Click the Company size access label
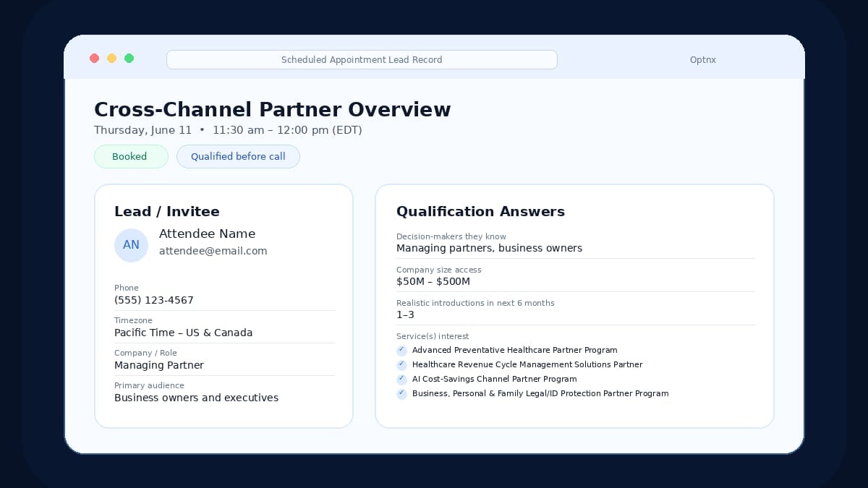Screen dimensions: 868x488 click(439, 270)
